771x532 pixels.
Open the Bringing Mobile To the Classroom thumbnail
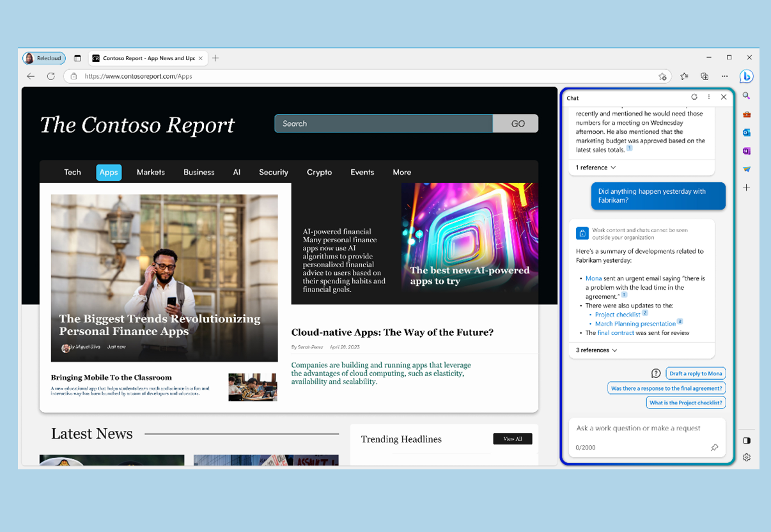pos(253,387)
